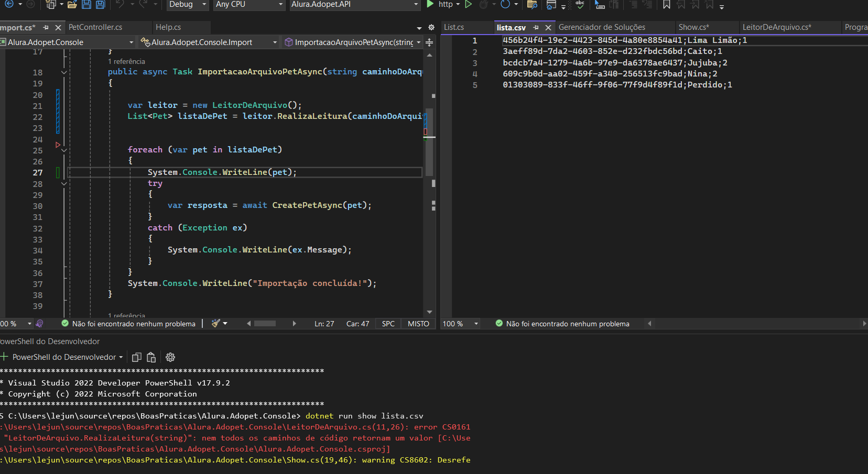Close the Import.cs tab
Viewport: 868px width, 474px height.
(58, 27)
